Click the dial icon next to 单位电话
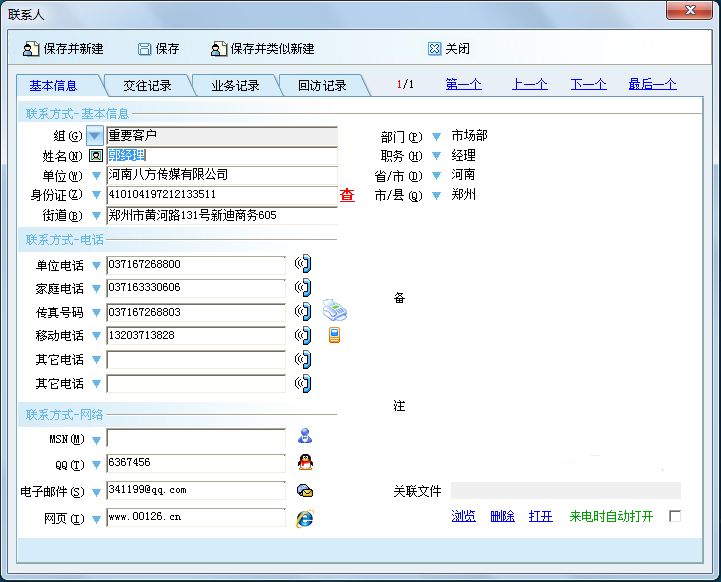This screenshot has height=582, width=721. pyautogui.click(x=303, y=265)
